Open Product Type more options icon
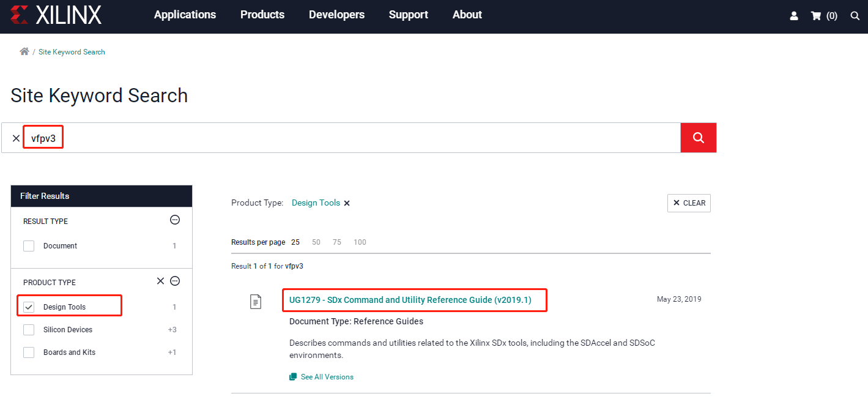The width and height of the screenshot is (868, 410). click(x=175, y=281)
